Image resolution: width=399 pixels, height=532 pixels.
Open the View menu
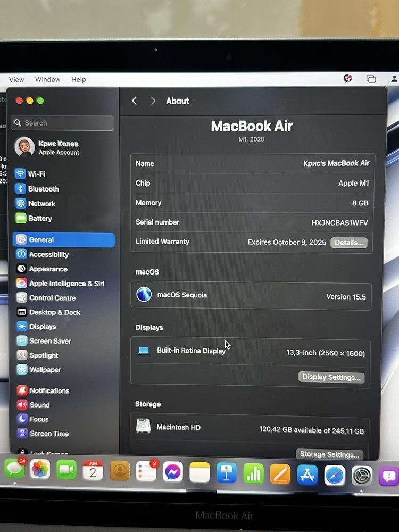tap(16, 79)
